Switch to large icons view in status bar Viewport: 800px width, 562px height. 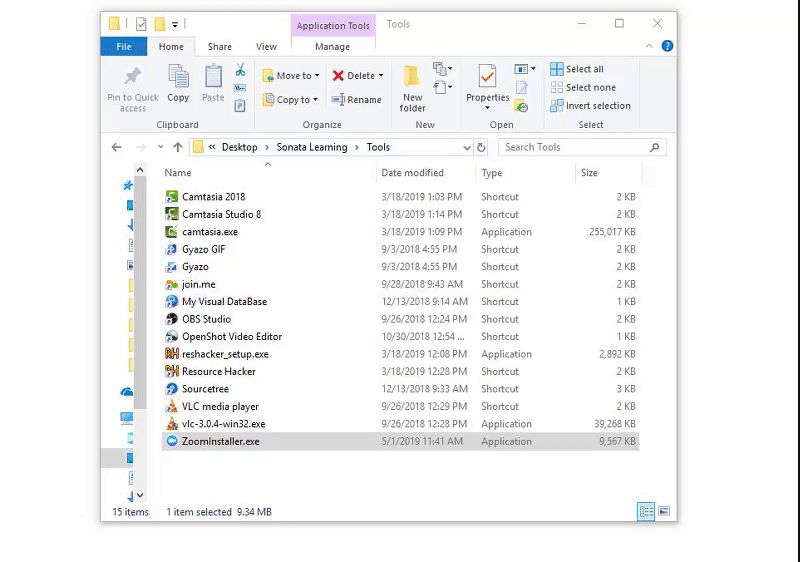662,511
